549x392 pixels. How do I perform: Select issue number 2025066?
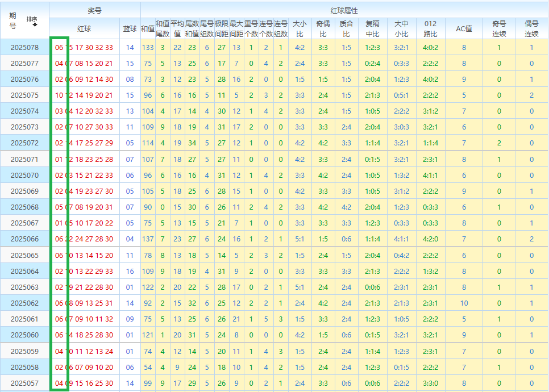[x=24, y=239]
